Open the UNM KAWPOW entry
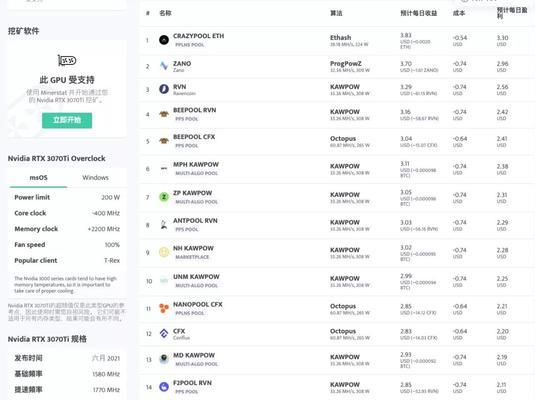The image size is (535, 400). [196, 276]
